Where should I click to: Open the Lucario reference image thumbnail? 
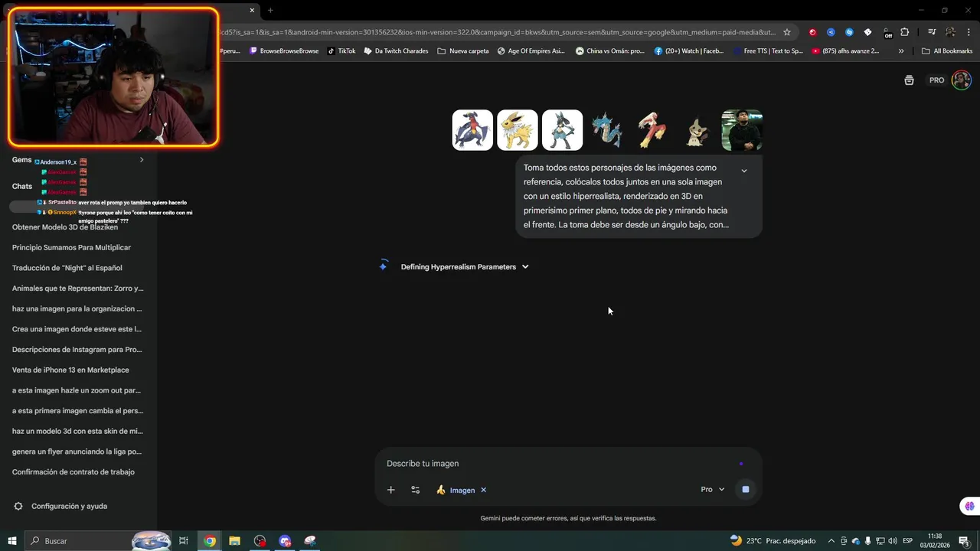click(x=563, y=130)
